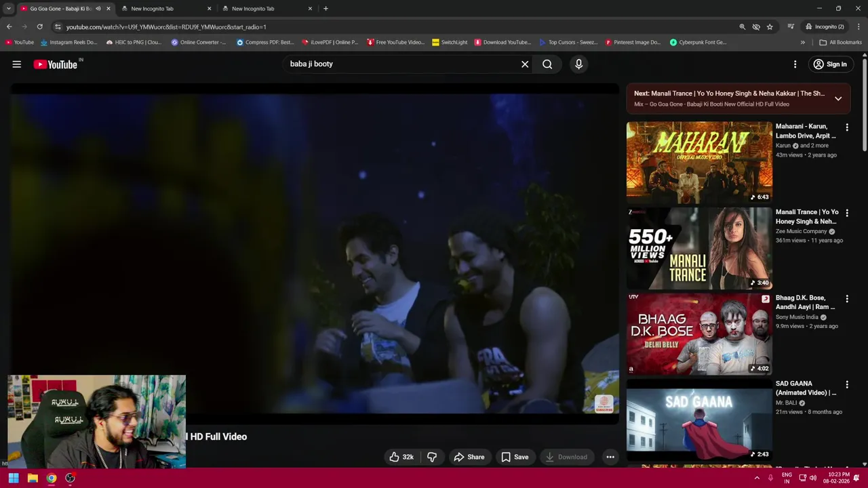This screenshot has width=868, height=488.
Task: Open a new tab with plus
Action: click(x=325, y=9)
